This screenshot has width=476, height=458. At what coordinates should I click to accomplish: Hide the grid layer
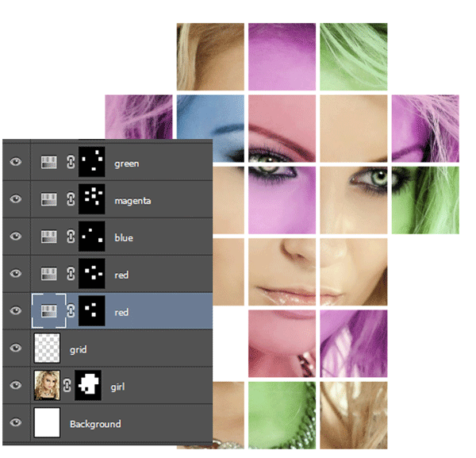click(15, 349)
